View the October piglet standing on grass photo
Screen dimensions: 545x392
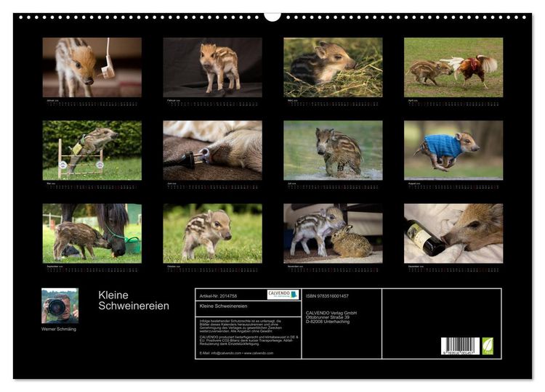click(212, 233)
